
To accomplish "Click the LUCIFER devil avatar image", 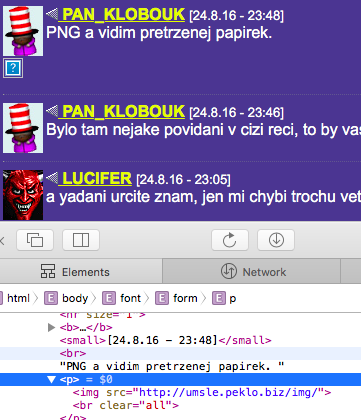I will [x=23, y=195].
